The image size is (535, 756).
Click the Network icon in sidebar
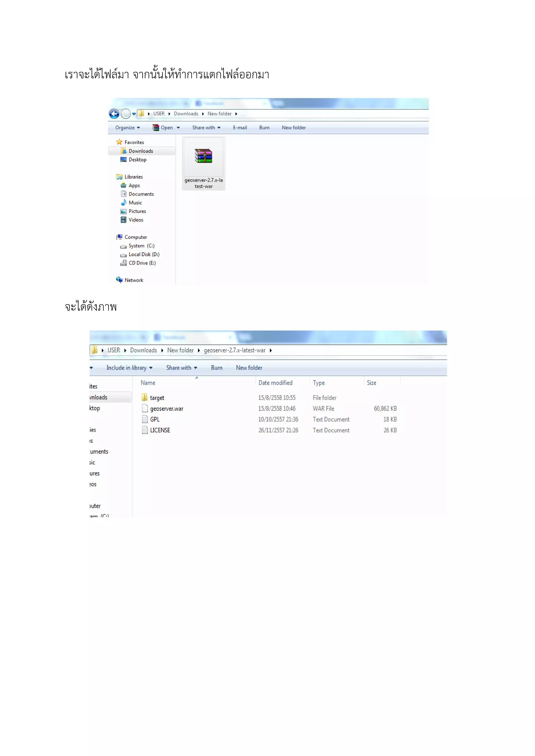pos(119,280)
